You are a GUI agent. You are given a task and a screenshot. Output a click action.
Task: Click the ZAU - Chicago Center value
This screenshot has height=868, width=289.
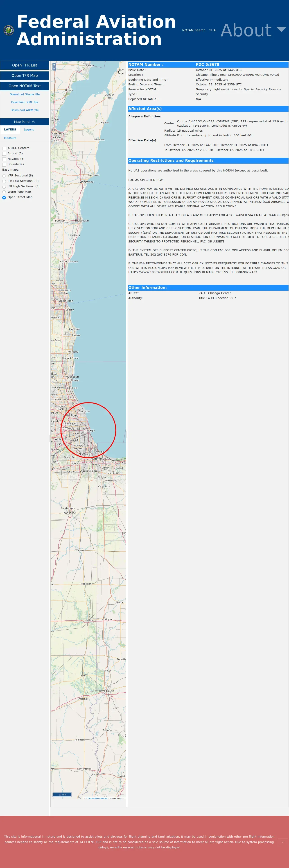point(215,293)
